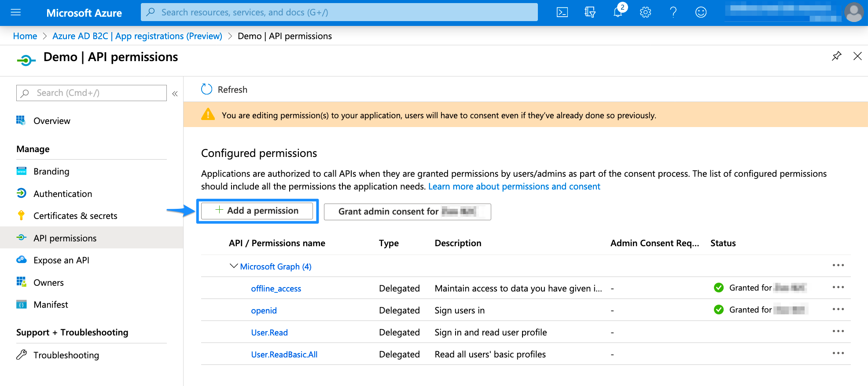
Task: Click the Description column header
Action: tap(458, 243)
